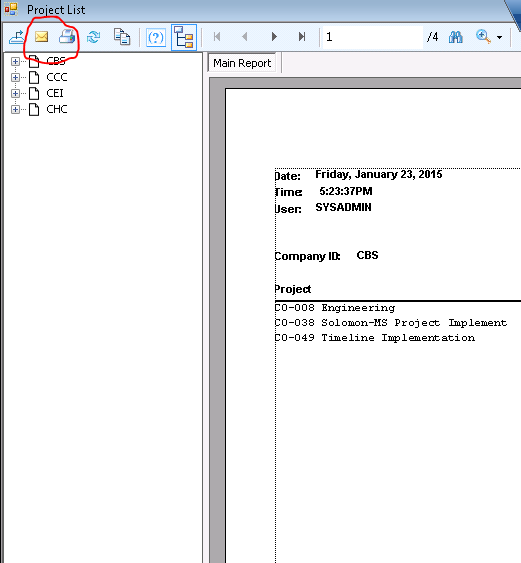Jump to the last page

302,37
